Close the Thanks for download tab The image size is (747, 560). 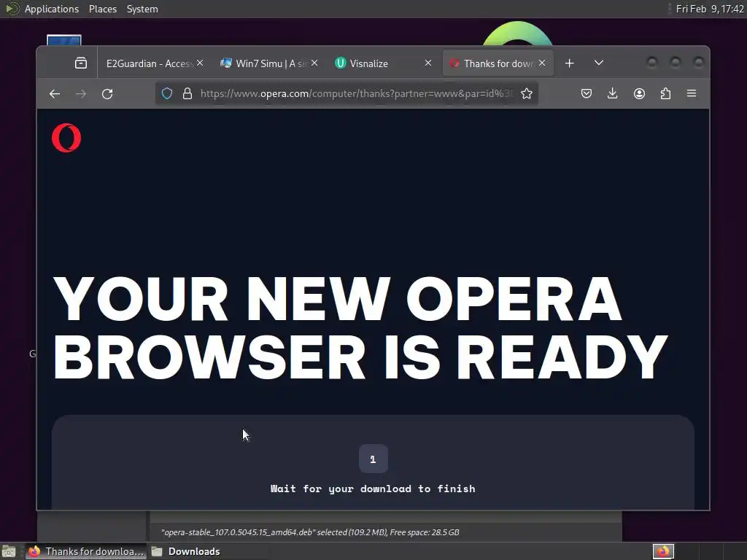[542, 63]
